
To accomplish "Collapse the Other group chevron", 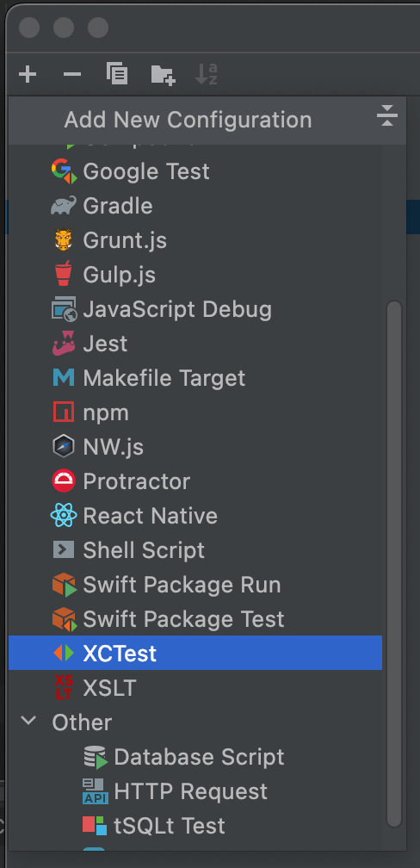I will point(28,722).
